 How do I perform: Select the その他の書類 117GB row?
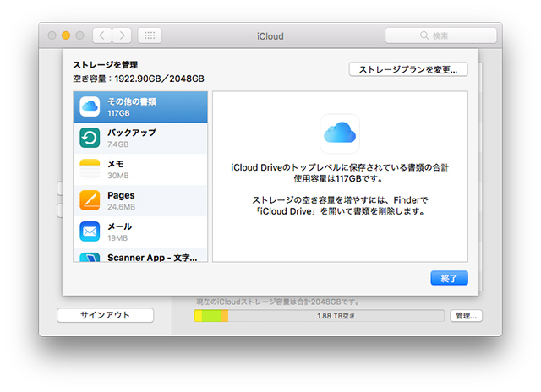click(140, 107)
